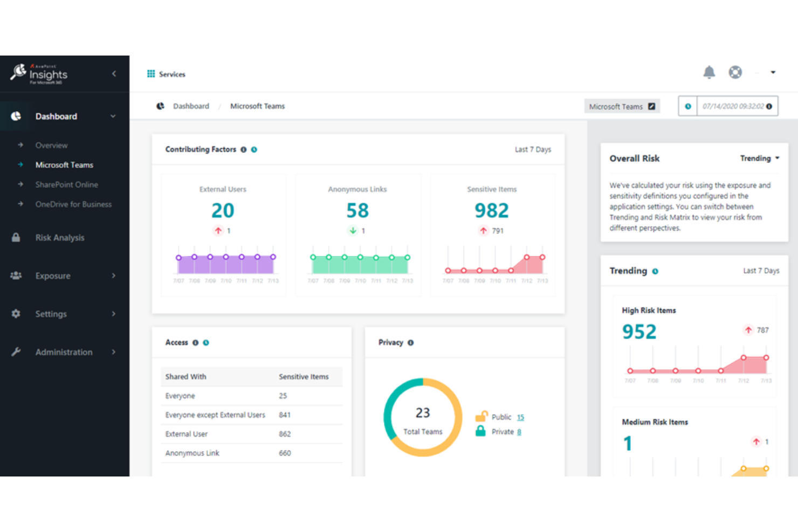Click the Medium Risk Items up-arrow indicator
This screenshot has height=532, width=798.
(756, 441)
